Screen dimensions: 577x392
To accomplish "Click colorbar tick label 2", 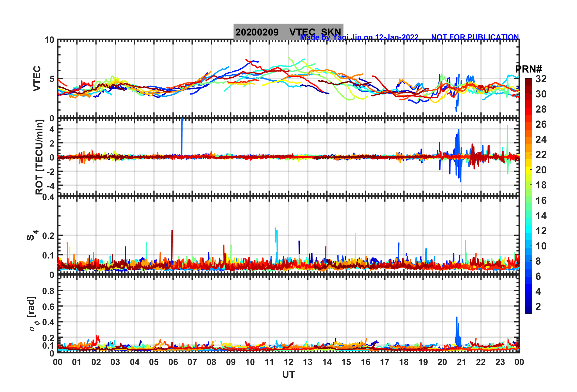I will [538, 307].
